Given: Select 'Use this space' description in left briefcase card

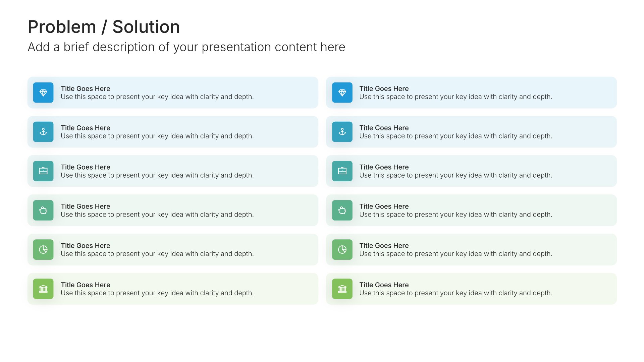Looking at the screenshot, I should coord(157,175).
